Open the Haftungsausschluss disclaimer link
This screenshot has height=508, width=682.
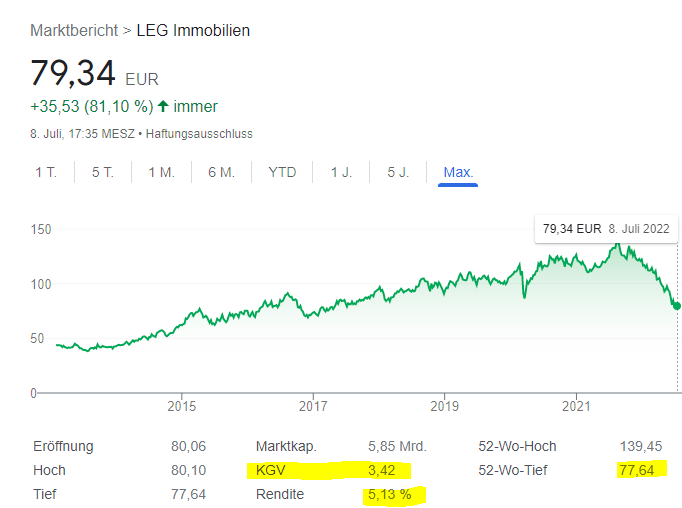[x=199, y=133]
